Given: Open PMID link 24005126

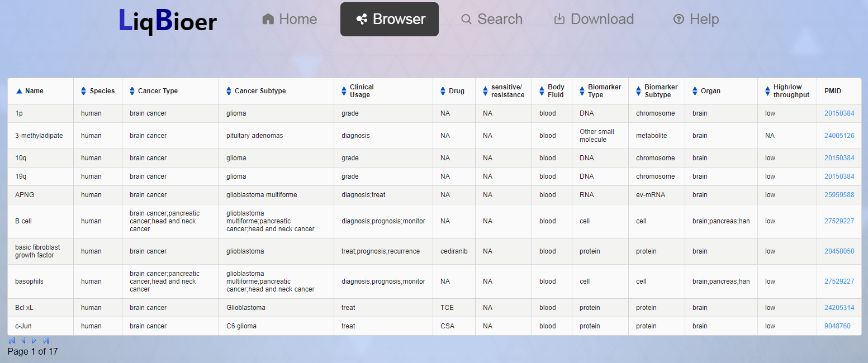Looking at the screenshot, I should (x=839, y=136).
